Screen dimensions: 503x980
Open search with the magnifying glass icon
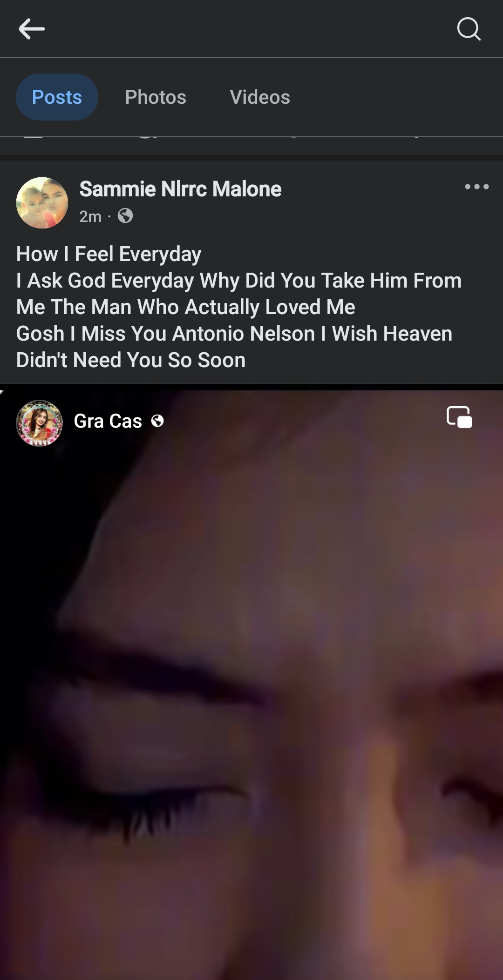[x=469, y=29]
